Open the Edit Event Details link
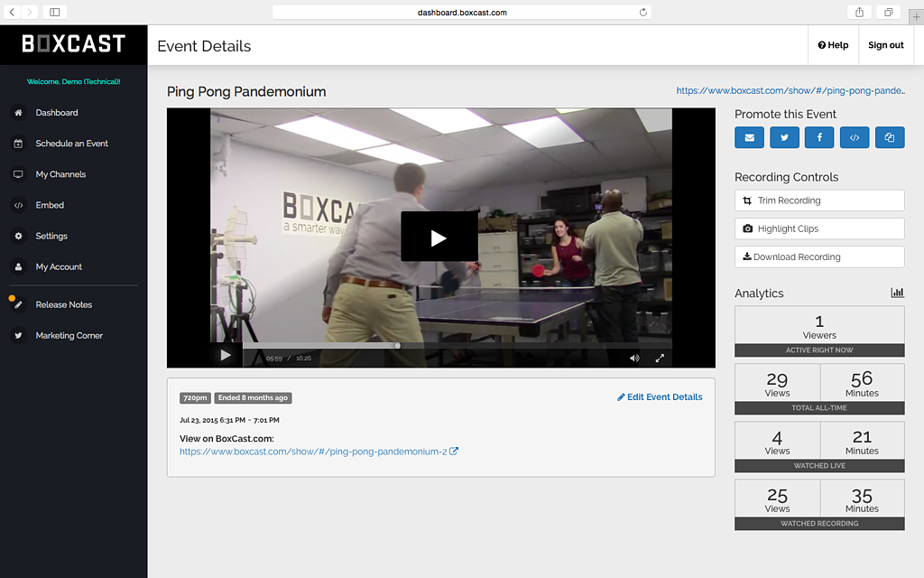Image resolution: width=924 pixels, height=578 pixels. [x=660, y=397]
